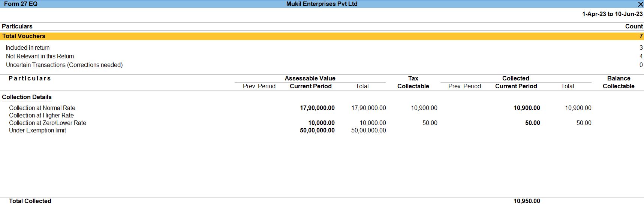Click the Not Relevant count 4
The image size is (644, 205).
pyautogui.click(x=641, y=56)
